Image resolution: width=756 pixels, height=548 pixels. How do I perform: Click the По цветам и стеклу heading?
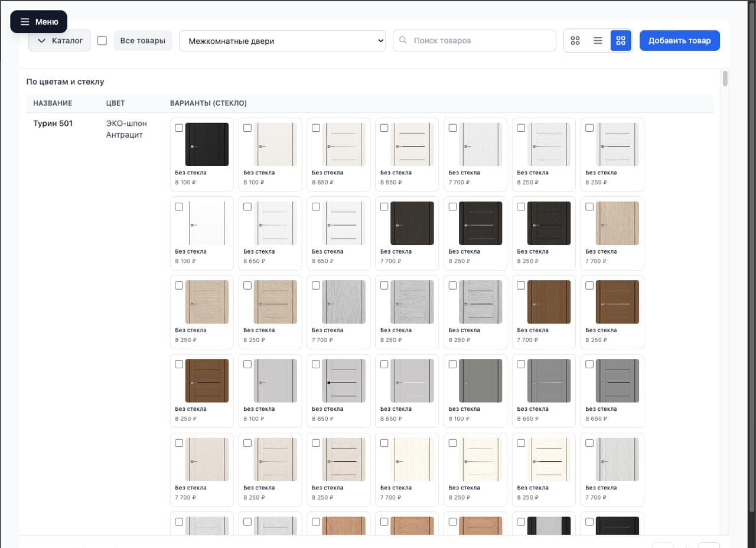(65, 82)
